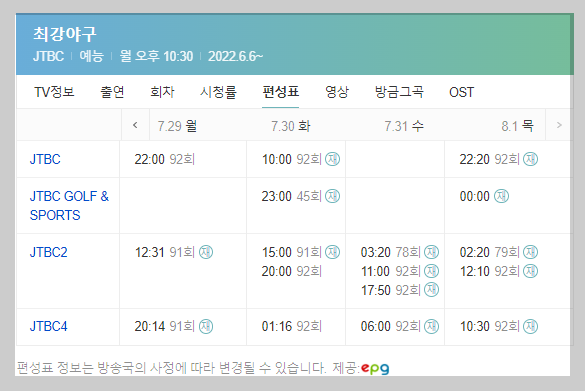Click the 8.1 목 date header
The image size is (585, 391).
(517, 126)
